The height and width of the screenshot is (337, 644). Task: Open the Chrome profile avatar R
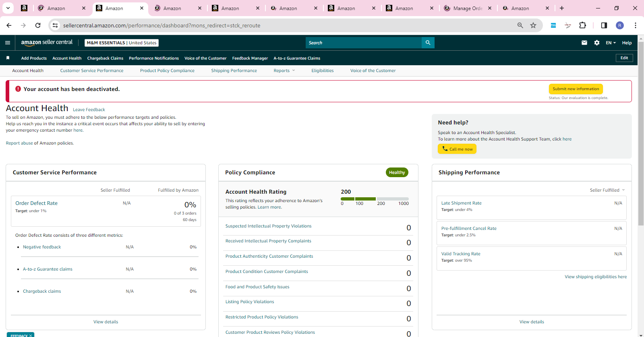click(x=620, y=25)
